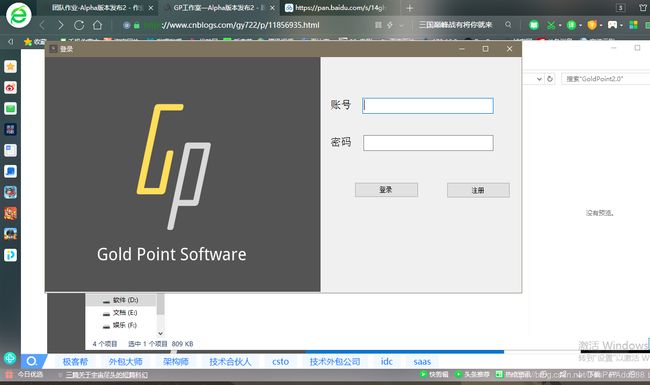
Task: Click Explorer tree scrollbar down arrow
Action: (160, 333)
